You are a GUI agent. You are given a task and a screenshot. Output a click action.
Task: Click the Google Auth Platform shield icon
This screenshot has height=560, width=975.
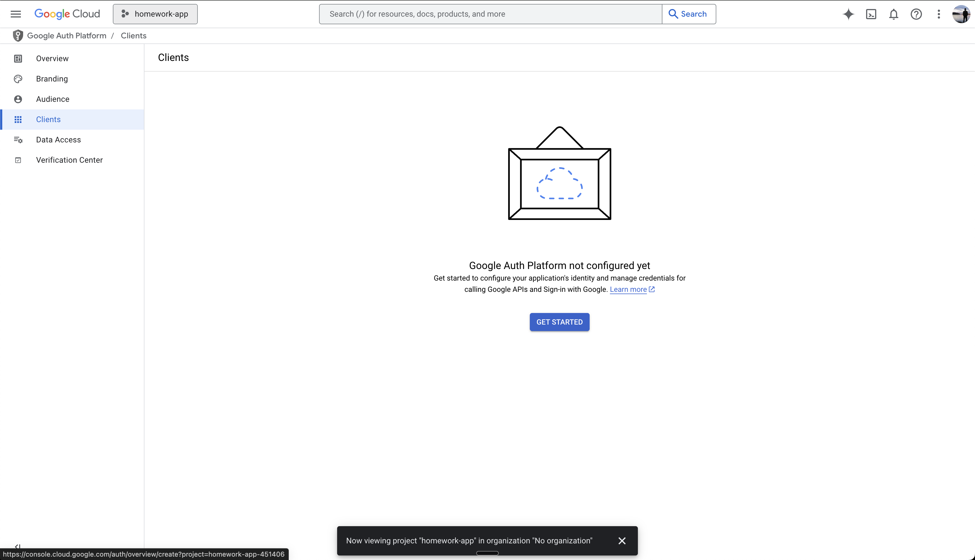point(18,36)
